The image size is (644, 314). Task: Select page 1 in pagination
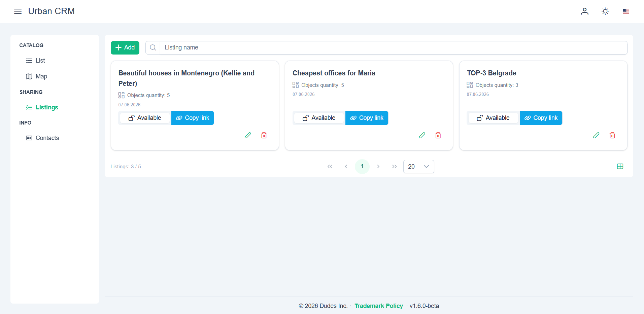click(x=362, y=167)
